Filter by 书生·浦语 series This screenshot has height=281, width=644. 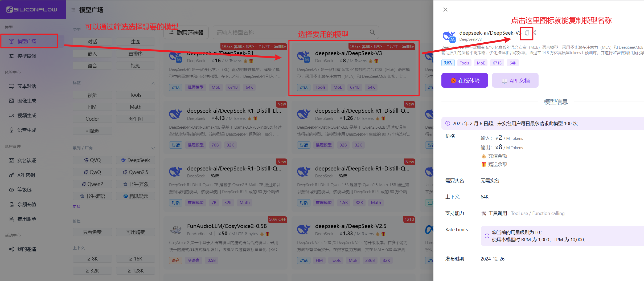tap(92, 196)
